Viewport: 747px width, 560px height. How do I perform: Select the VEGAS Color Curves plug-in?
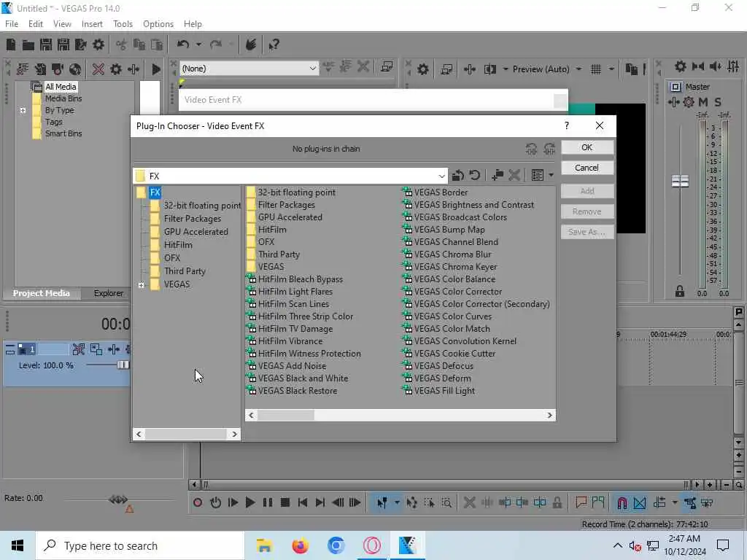click(x=447, y=316)
